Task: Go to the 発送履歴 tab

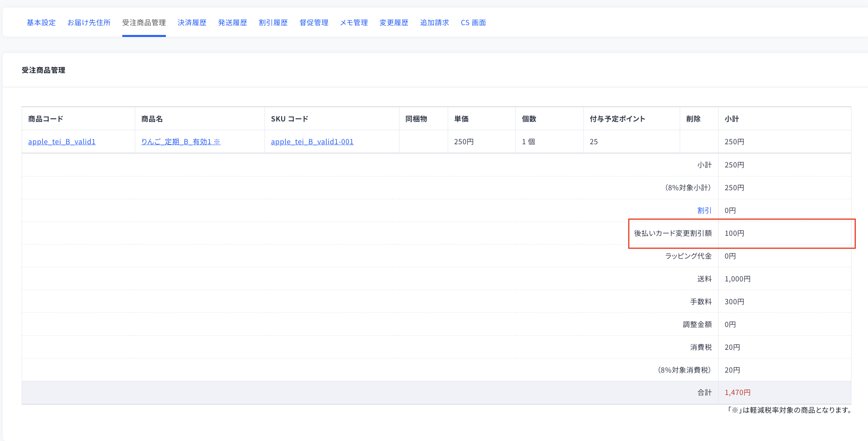Action: point(233,23)
